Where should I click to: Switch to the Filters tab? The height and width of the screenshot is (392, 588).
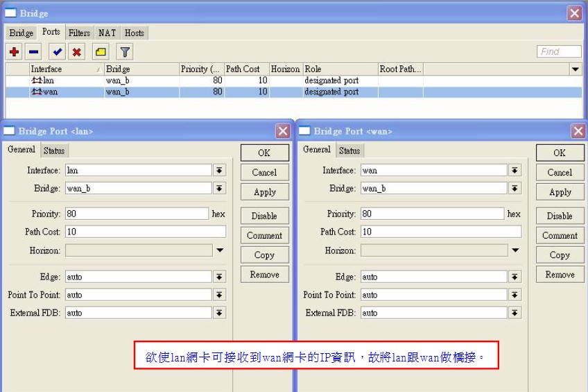[x=79, y=33]
